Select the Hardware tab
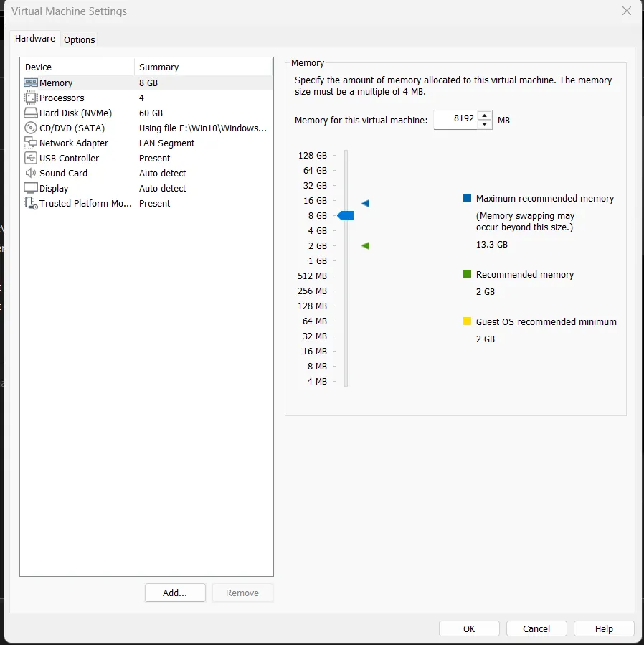This screenshot has height=645, width=644. tap(35, 39)
